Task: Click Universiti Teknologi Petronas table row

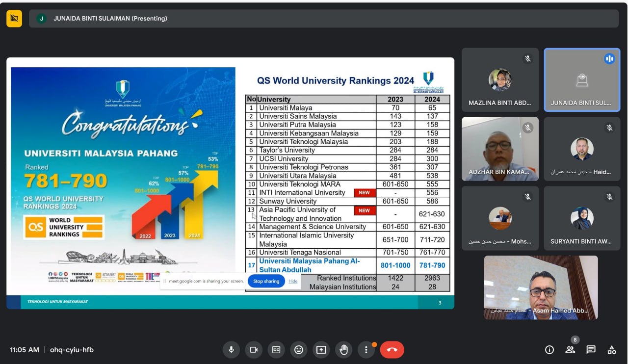Action: click(347, 167)
